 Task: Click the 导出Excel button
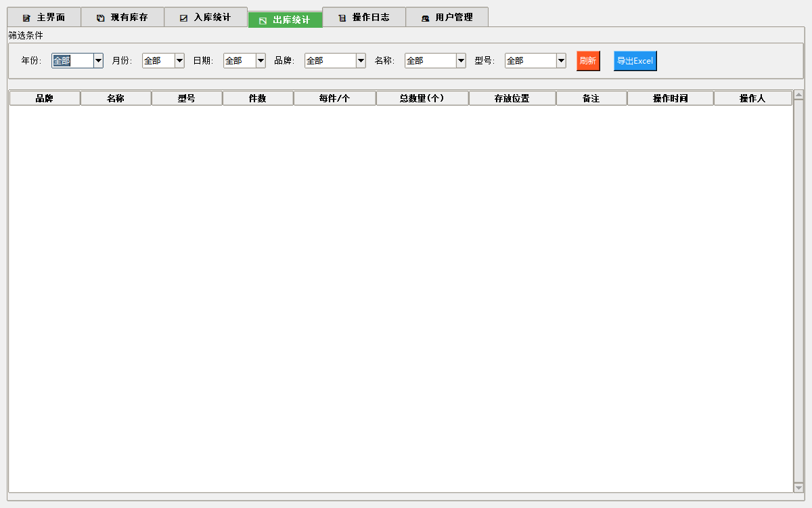(635, 61)
